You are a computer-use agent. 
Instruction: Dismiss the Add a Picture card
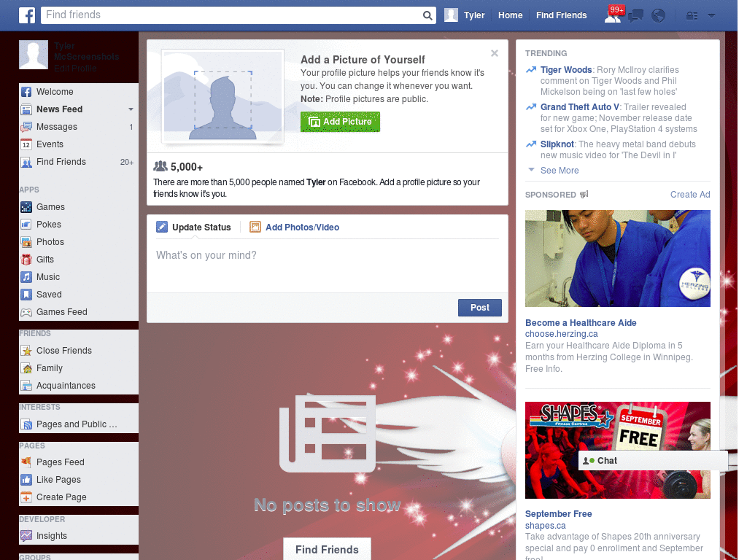(495, 53)
